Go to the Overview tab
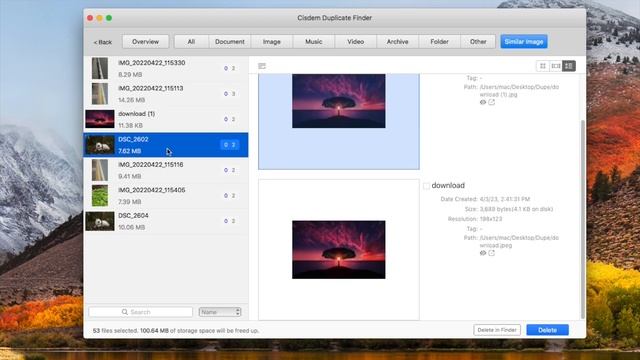 coord(145,42)
